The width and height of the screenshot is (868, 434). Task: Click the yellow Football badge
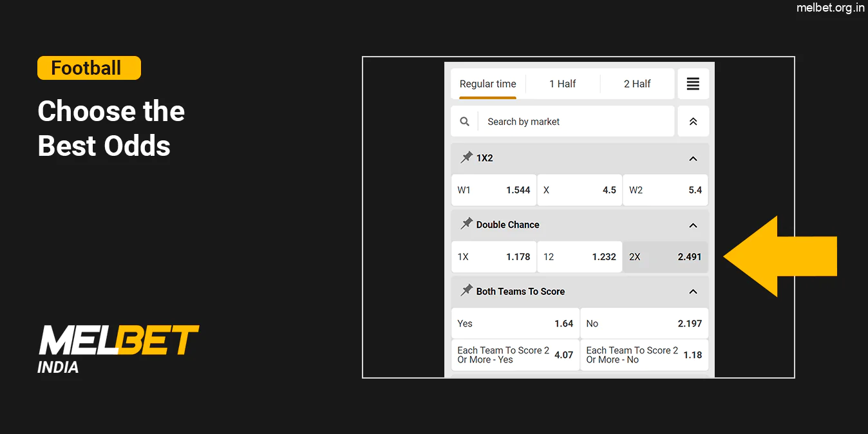(x=89, y=68)
